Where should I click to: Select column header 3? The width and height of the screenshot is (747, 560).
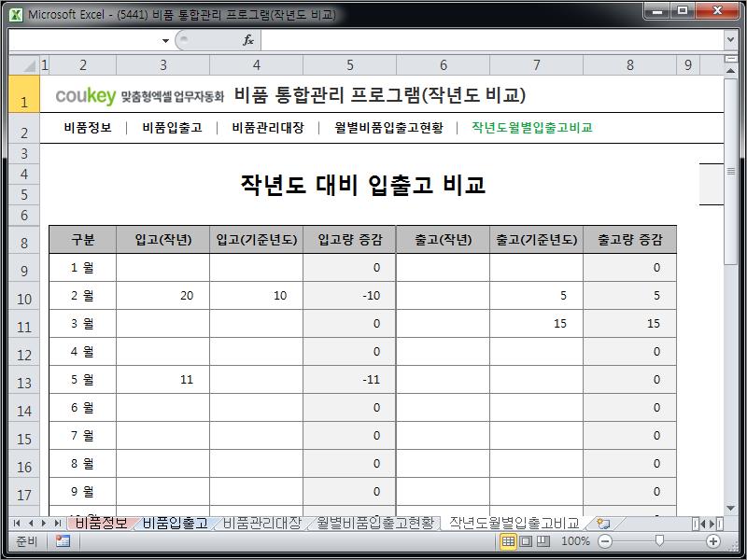click(x=162, y=64)
